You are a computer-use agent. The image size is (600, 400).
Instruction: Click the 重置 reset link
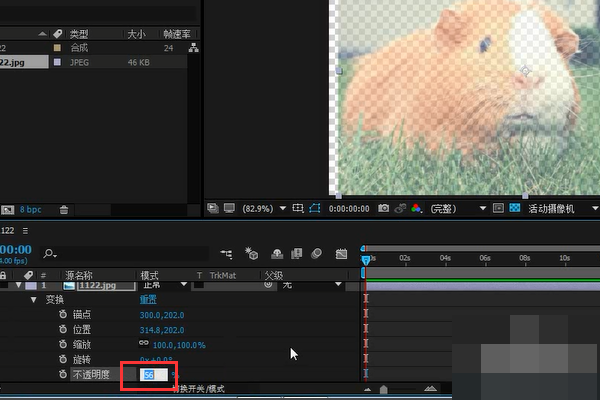pos(148,300)
